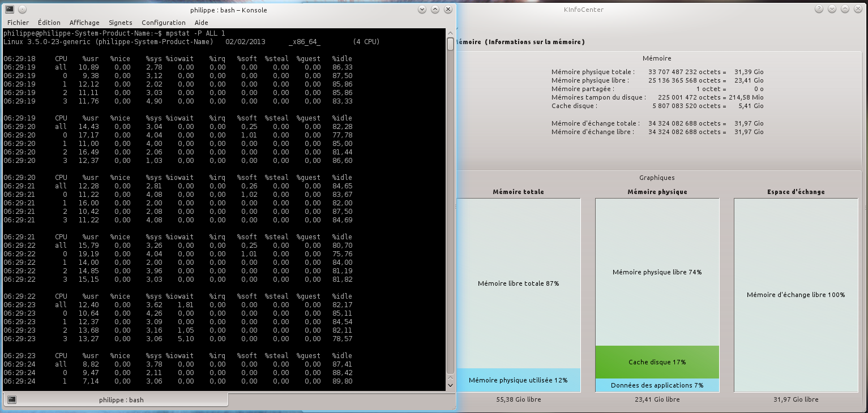Image resolution: width=868 pixels, height=413 pixels.
Task: Click the '(4 CPU)' text in terminal
Action: click(x=366, y=42)
